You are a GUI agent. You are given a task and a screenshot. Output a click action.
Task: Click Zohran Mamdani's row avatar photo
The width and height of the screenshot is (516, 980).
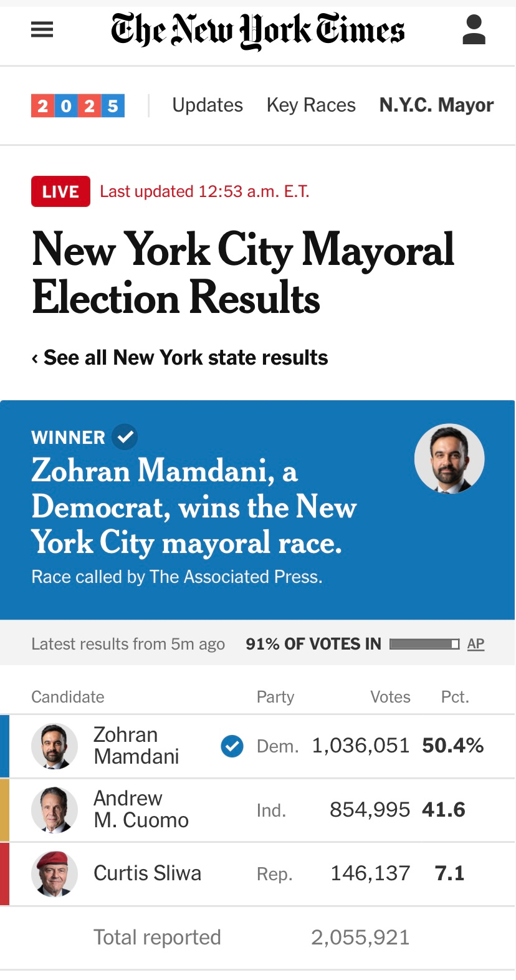tap(54, 746)
